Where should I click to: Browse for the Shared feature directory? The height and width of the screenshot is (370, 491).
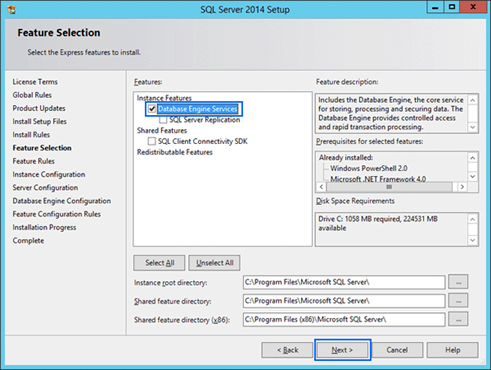458,301
